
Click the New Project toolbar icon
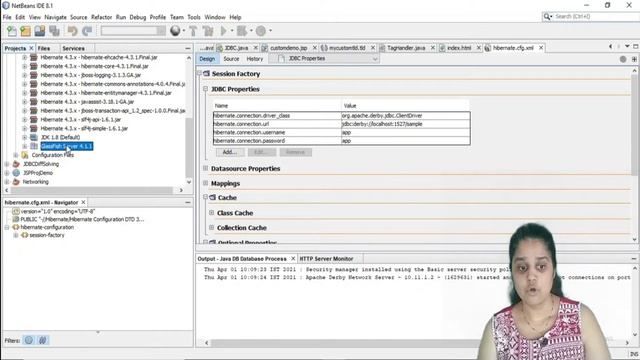pos(25,31)
